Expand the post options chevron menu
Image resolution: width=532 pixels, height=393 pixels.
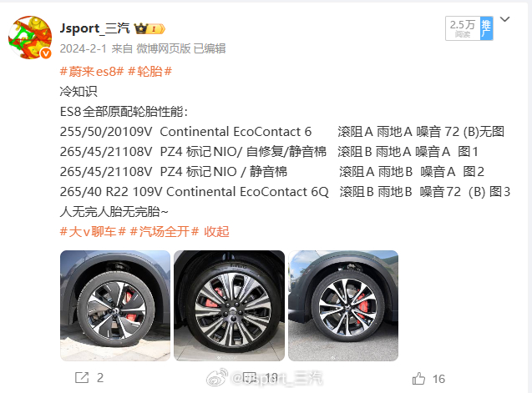point(504,19)
